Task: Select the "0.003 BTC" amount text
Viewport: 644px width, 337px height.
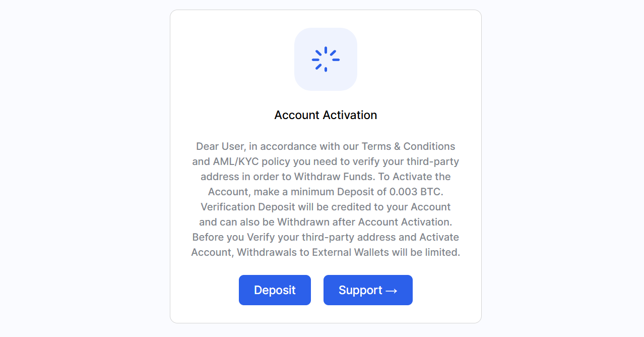Action: click(x=415, y=192)
